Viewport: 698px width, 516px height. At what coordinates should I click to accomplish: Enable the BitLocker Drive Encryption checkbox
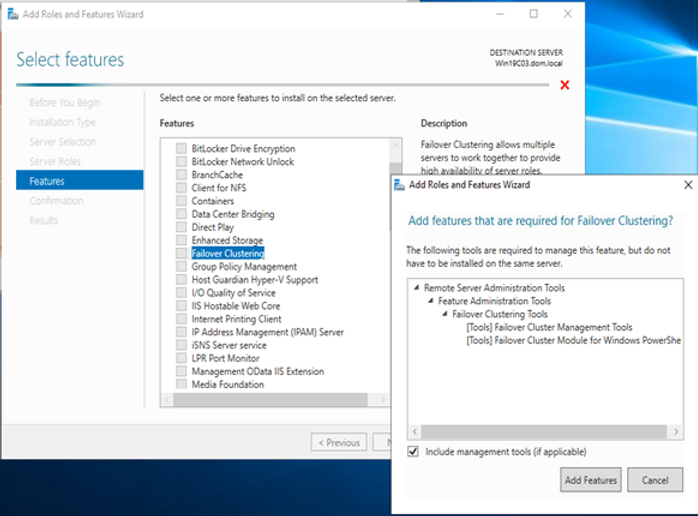click(x=181, y=149)
